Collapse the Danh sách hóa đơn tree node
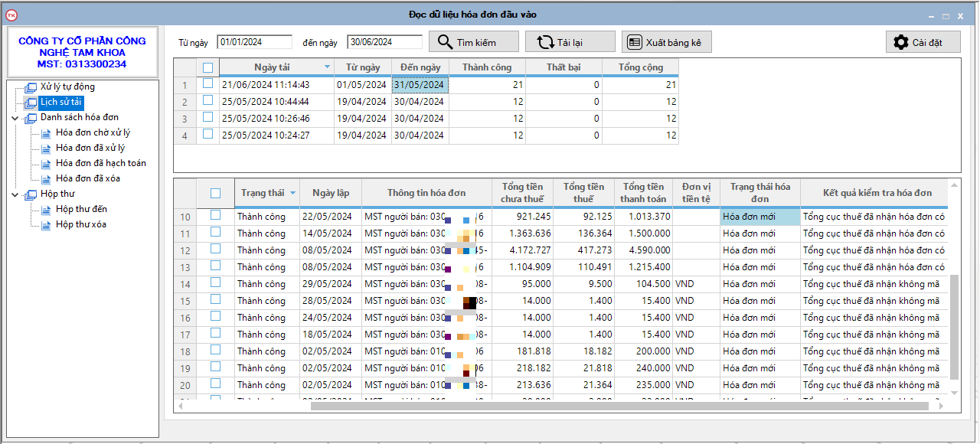 click(x=15, y=118)
